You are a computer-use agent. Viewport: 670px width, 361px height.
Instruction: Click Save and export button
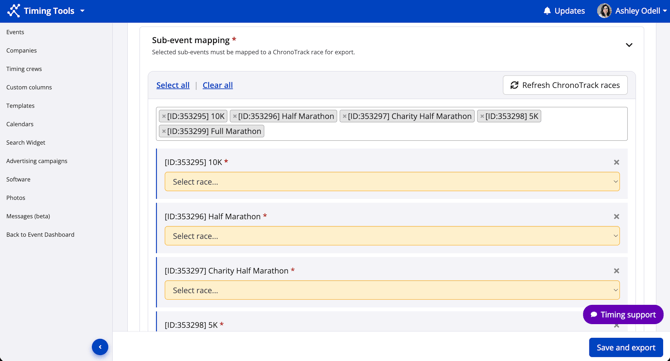(x=626, y=347)
